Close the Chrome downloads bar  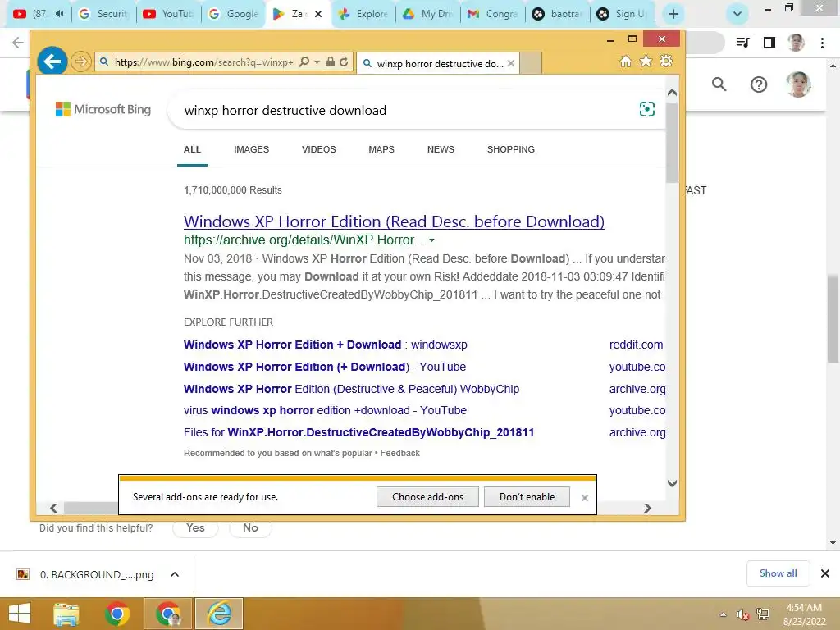coord(825,573)
